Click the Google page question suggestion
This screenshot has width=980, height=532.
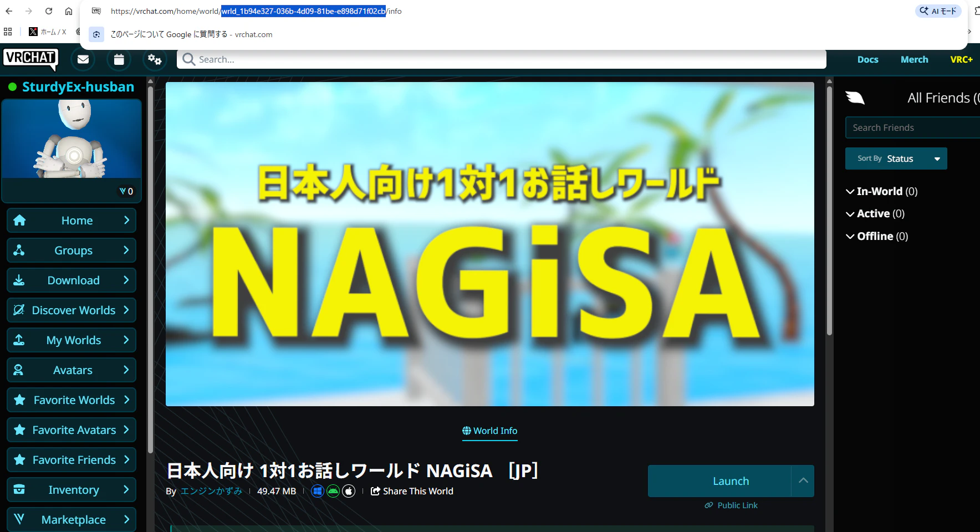tap(191, 34)
